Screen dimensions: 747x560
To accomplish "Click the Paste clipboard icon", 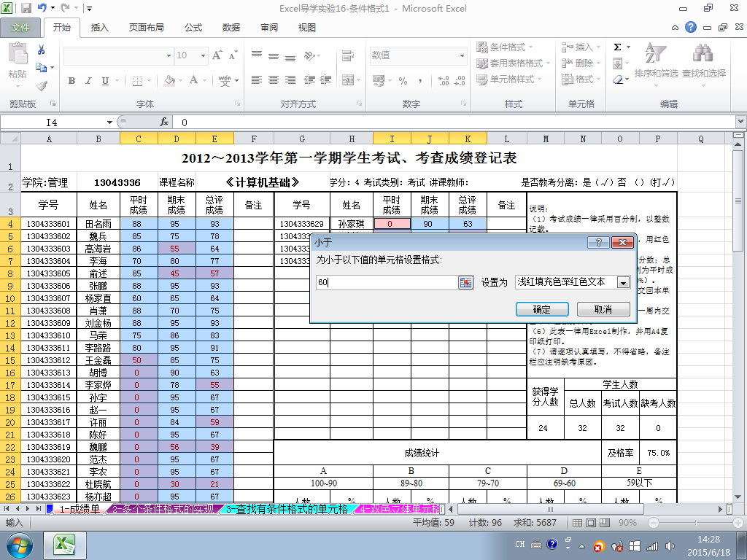I will coord(18,53).
